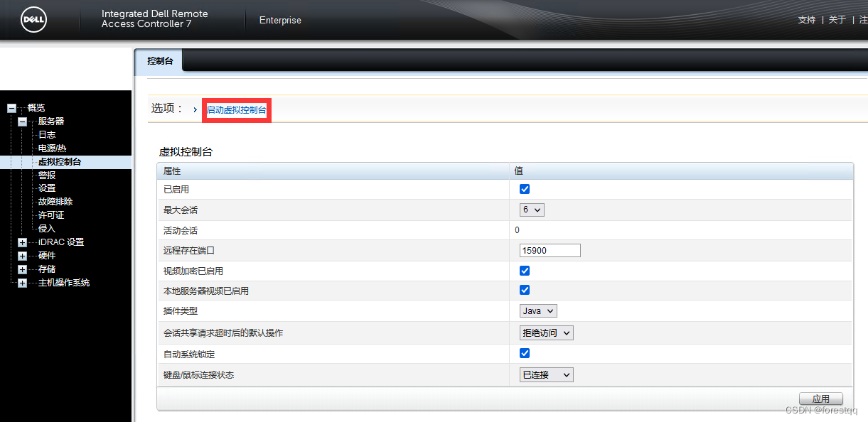Expand the iDRAC 设置 tree node

tap(23, 243)
